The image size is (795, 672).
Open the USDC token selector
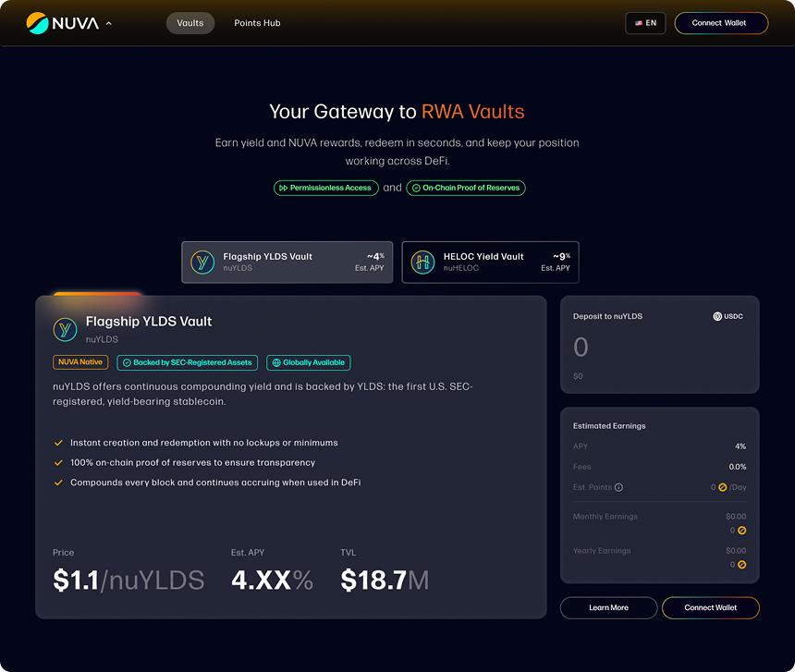(728, 316)
